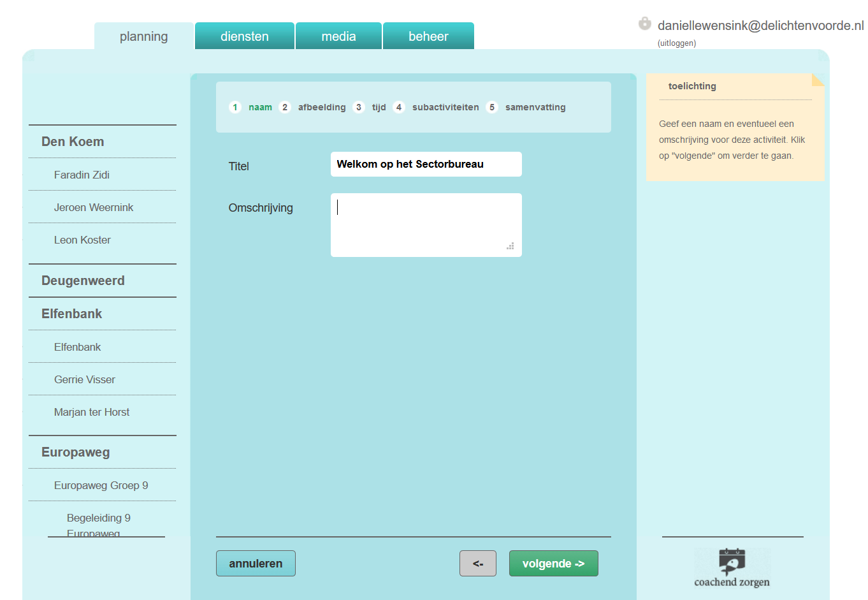868x600 pixels.
Task: Go to the samenvatting wizard step
Action: point(535,107)
